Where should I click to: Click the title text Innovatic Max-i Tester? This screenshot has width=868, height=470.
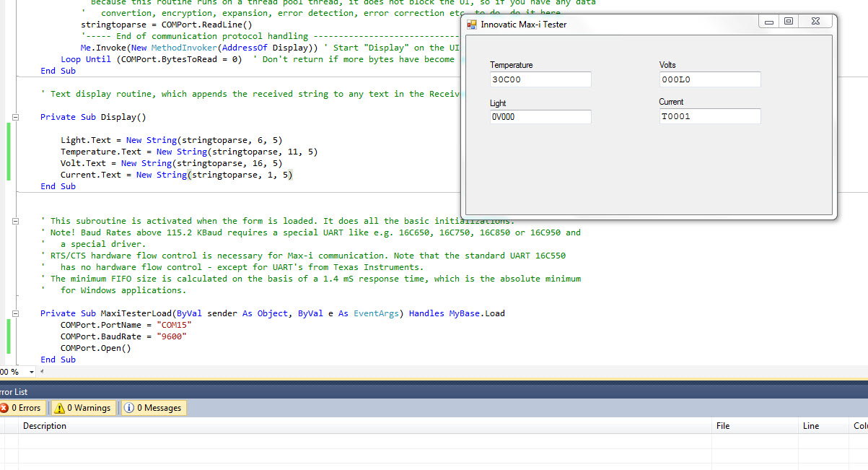coord(524,25)
